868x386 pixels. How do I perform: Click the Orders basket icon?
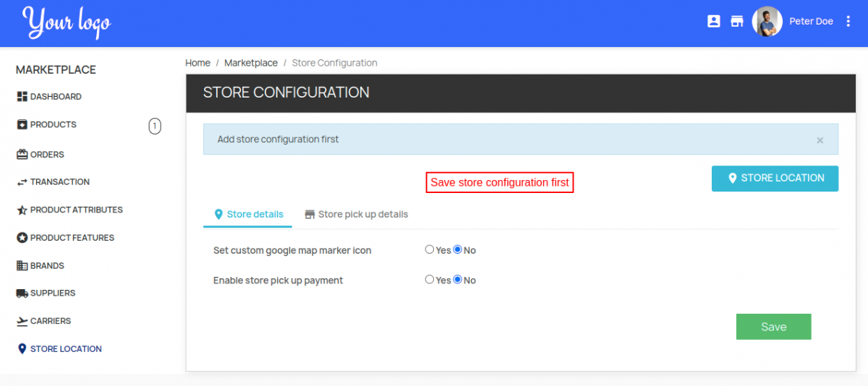click(22, 154)
